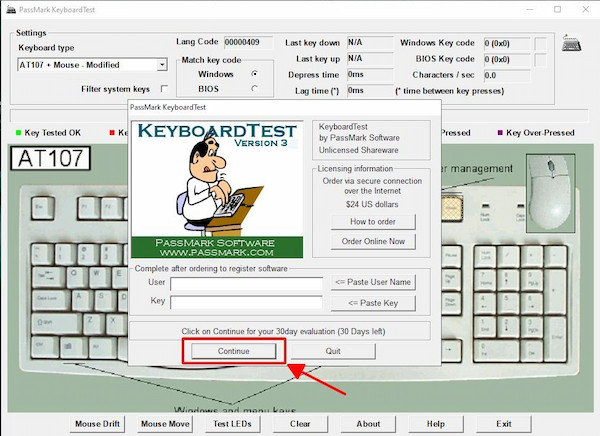Click the left Shift key on keyboard image
This screenshot has height=436, width=600.
coord(57,324)
